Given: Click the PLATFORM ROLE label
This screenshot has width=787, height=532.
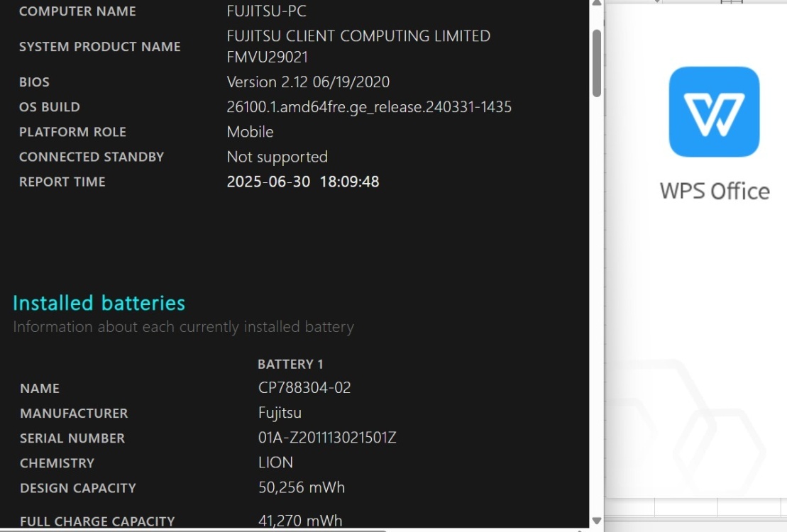Looking at the screenshot, I should click(x=72, y=132).
